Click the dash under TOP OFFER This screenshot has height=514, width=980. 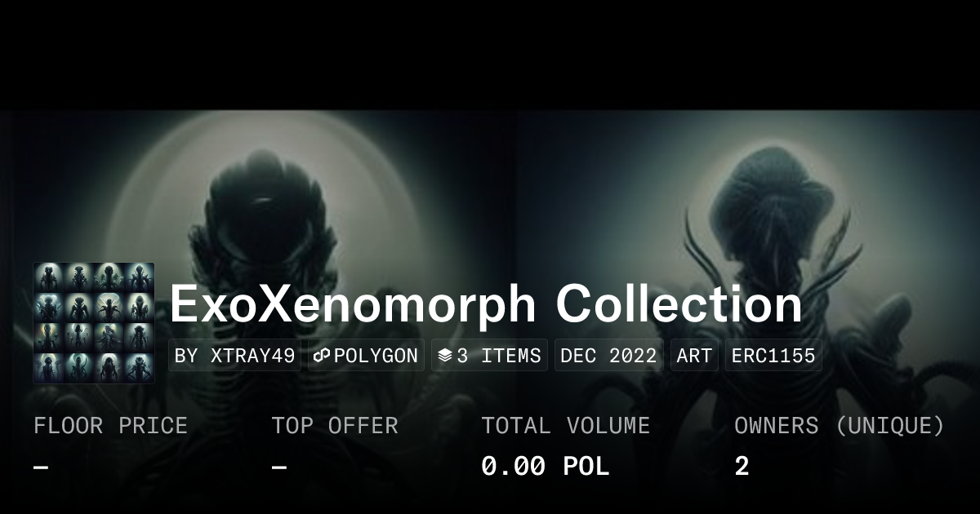click(x=279, y=467)
